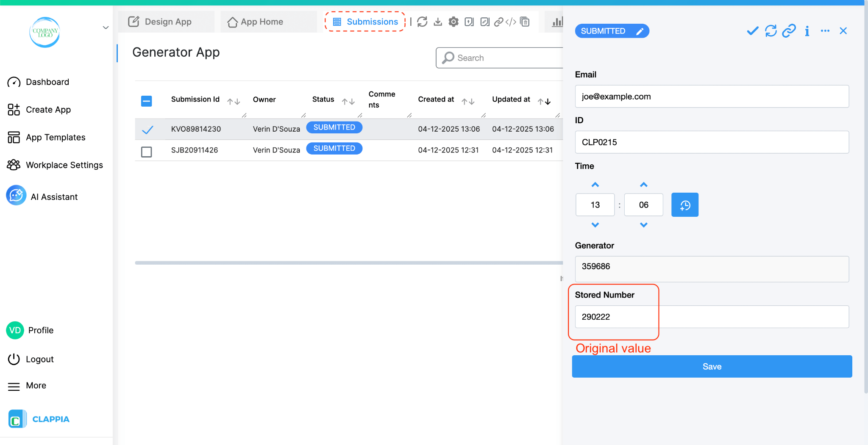Open submission info icon
The width and height of the screenshot is (868, 445).
pyautogui.click(x=807, y=31)
